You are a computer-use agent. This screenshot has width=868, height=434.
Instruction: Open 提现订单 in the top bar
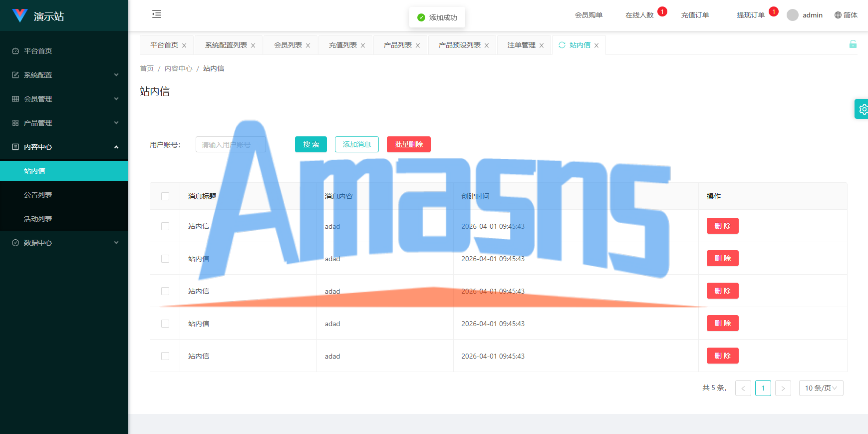tap(751, 15)
